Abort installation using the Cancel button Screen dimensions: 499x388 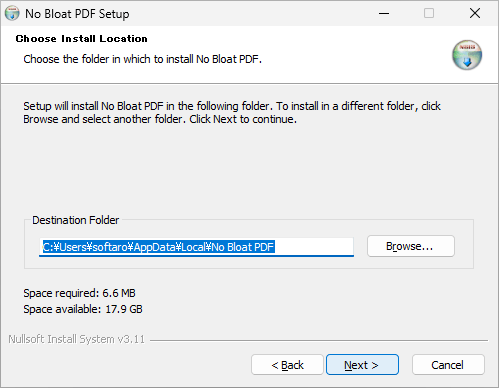[448, 365]
